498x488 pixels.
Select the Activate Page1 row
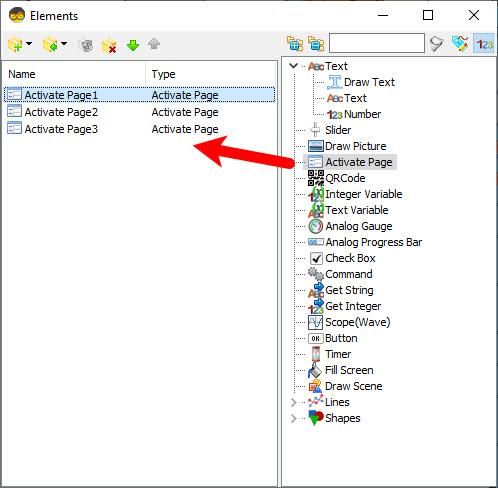pos(139,95)
